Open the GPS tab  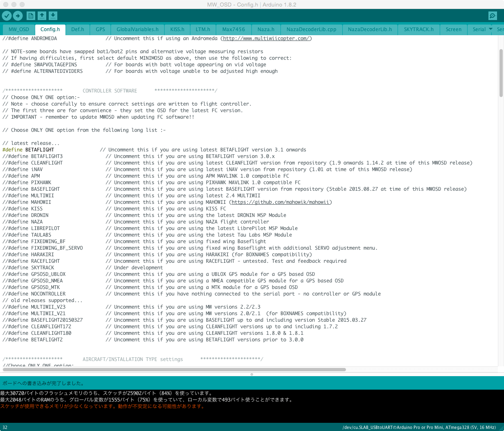pyautogui.click(x=100, y=29)
